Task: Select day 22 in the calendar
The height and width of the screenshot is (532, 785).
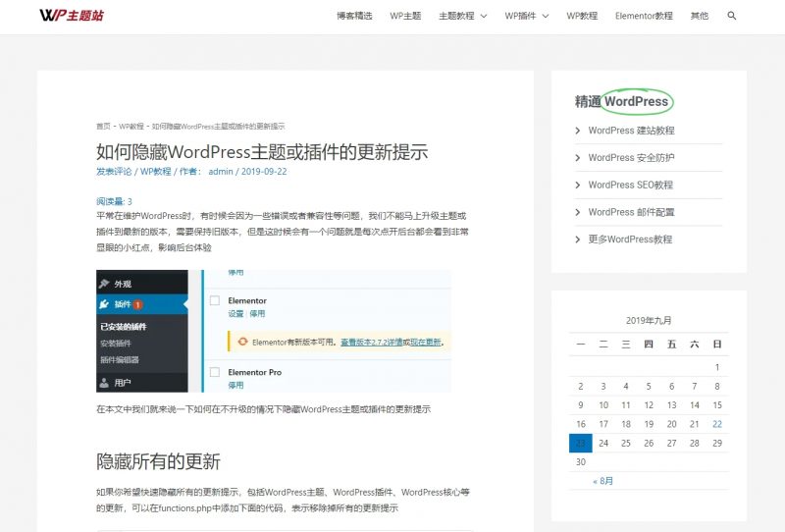Action: pyautogui.click(x=717, y=424)
